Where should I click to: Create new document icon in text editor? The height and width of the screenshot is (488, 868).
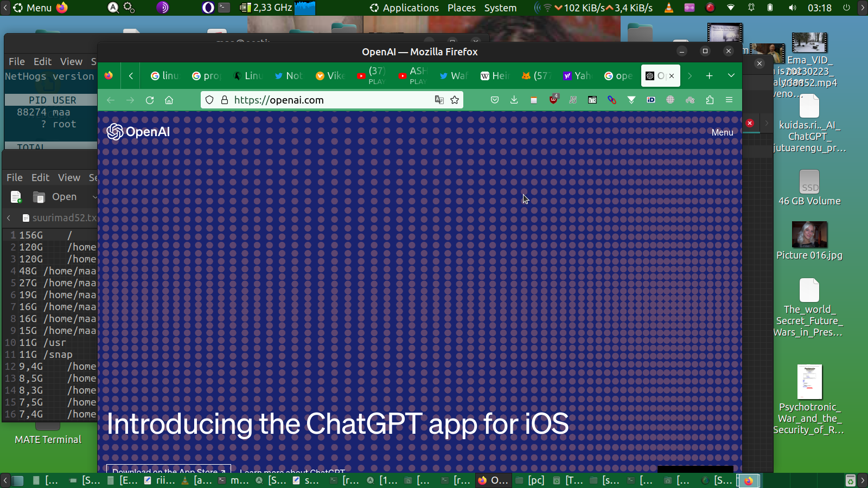pos(16,197)
